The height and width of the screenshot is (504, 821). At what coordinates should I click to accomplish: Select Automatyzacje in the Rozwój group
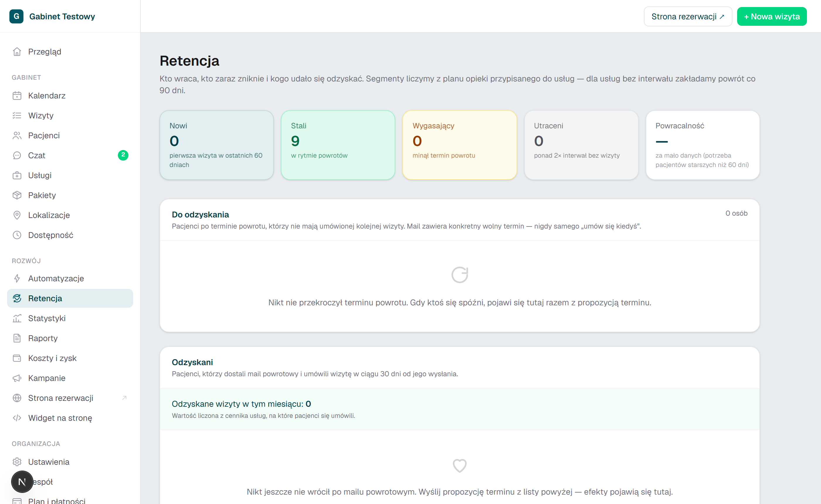click(70, 278)
